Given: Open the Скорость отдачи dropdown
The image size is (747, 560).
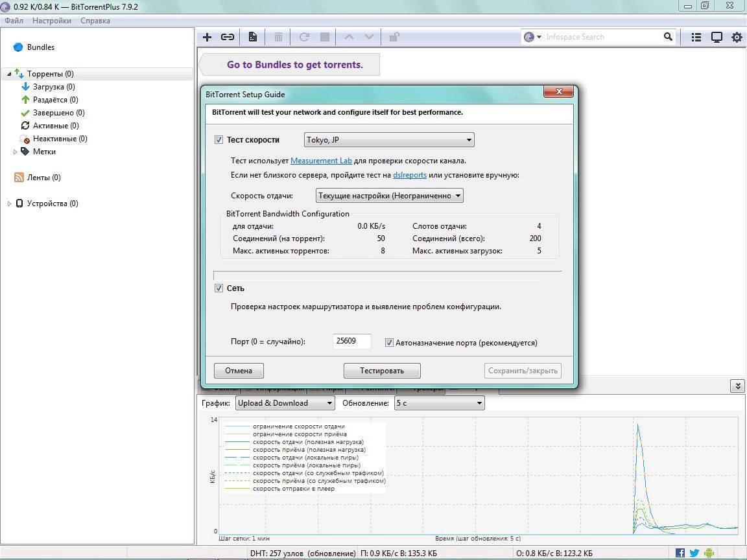Looking at the screenshot, I should pos(389,195).
